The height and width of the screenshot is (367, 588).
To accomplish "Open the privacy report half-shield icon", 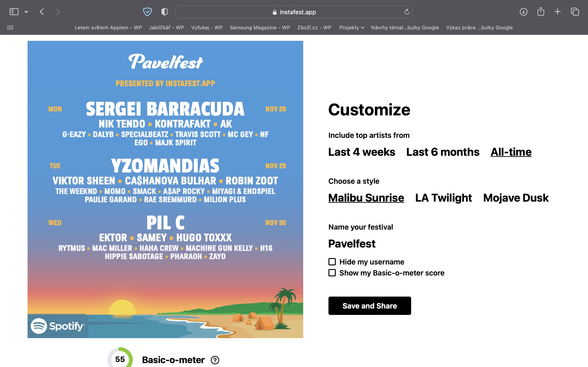I will click(164, 12).
